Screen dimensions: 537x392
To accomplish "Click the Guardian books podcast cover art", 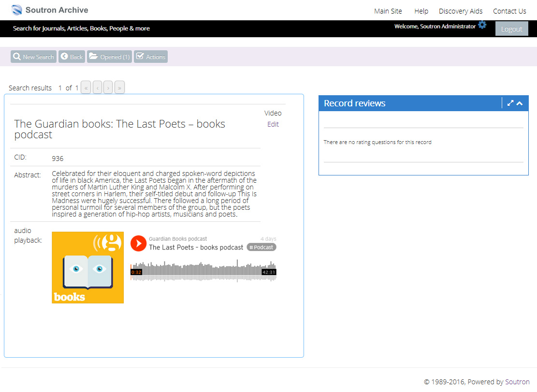I will (87, 267).
